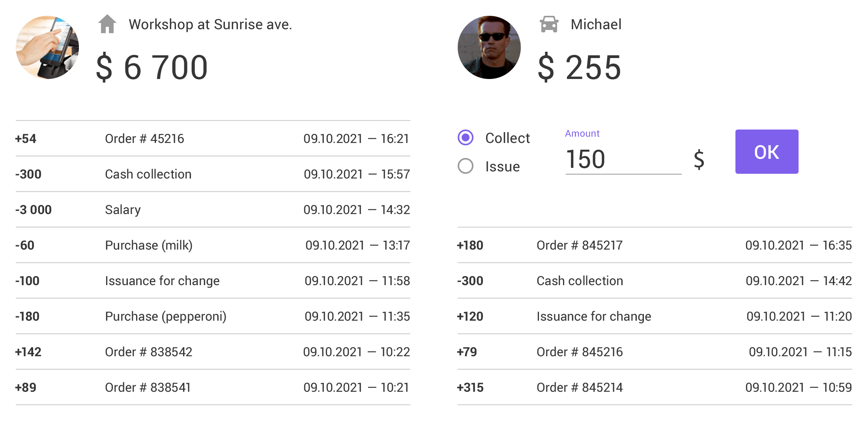Image resolution: width=868 pixels, height=421 pixels.
Task: Select the Collect radio button
Action: tap(466, 137)
